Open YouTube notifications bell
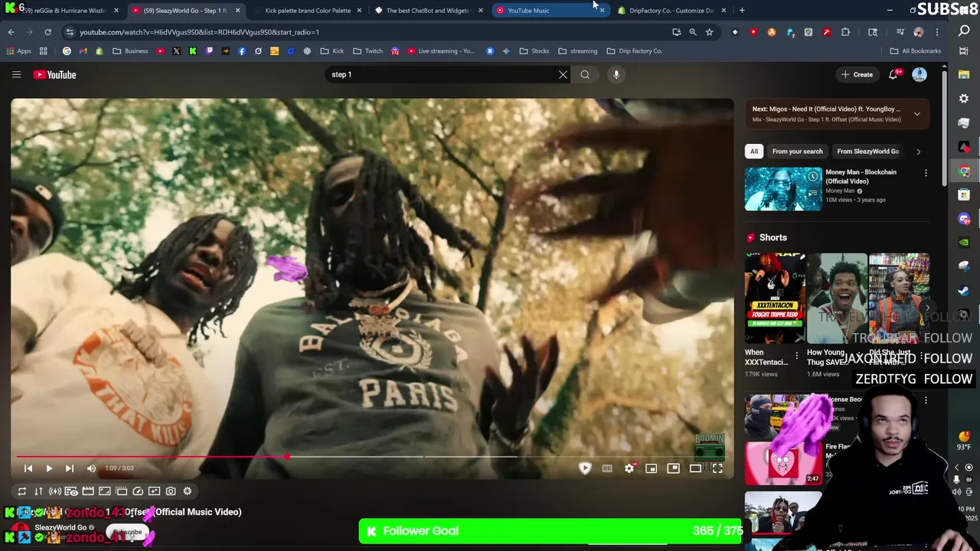980x551 pixels. click(x=893, y=74)
